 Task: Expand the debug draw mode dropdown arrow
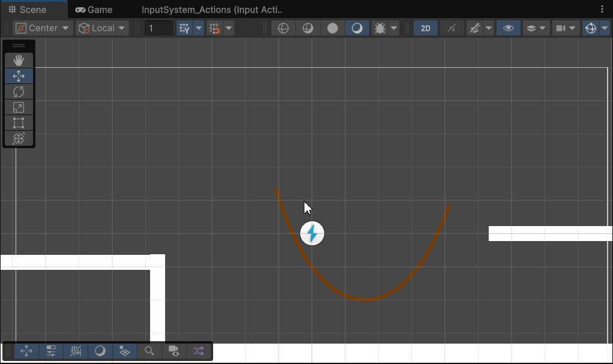click(394, 28)
